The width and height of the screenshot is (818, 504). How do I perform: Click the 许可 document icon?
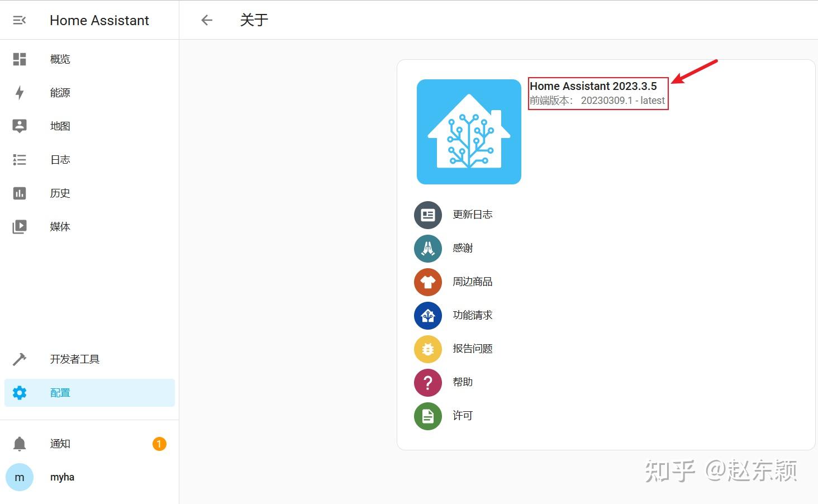pyautogui.click(x=428, y=416)
